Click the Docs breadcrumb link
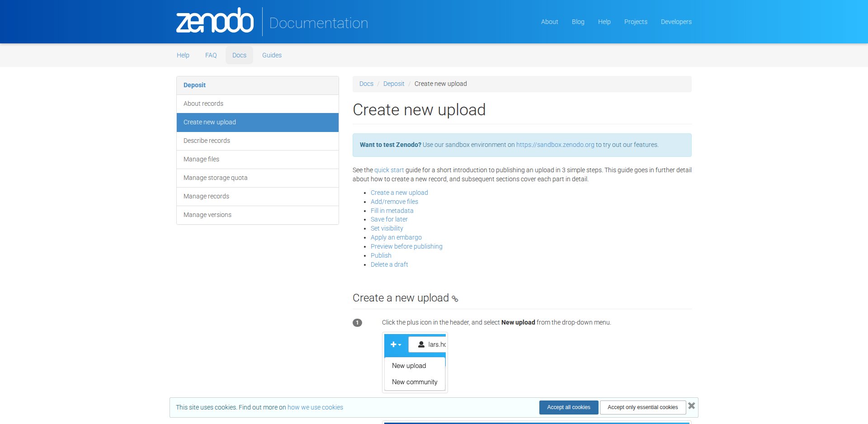Viewport: 868px width, 424px height. [366, 84]
